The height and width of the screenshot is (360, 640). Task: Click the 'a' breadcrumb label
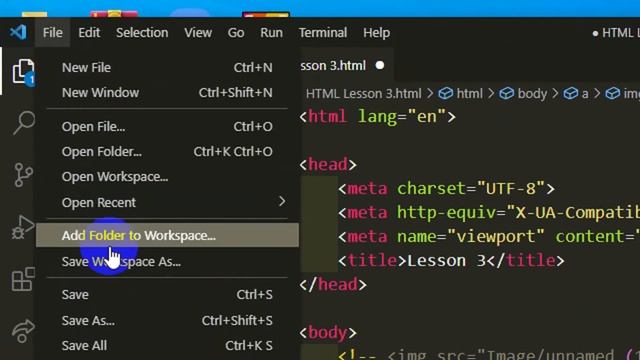click(x=585, y=94)
